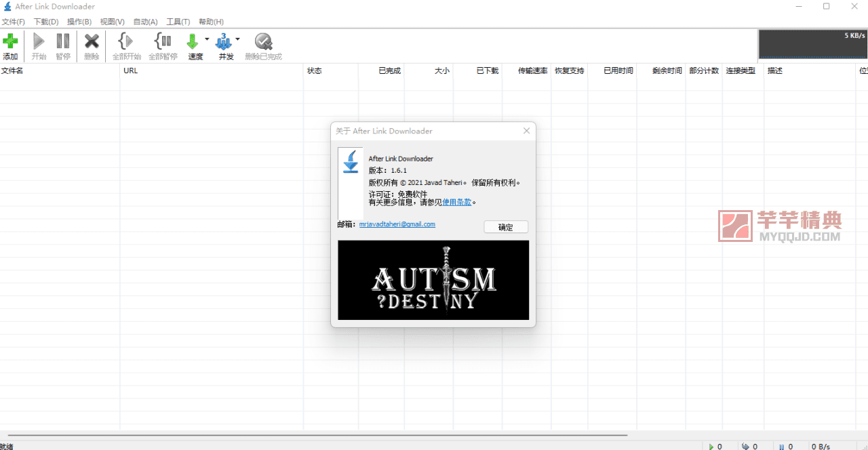Click the 删除已完成 remove completed icon
Screen dimensions: 868x450
pos(263,41)
